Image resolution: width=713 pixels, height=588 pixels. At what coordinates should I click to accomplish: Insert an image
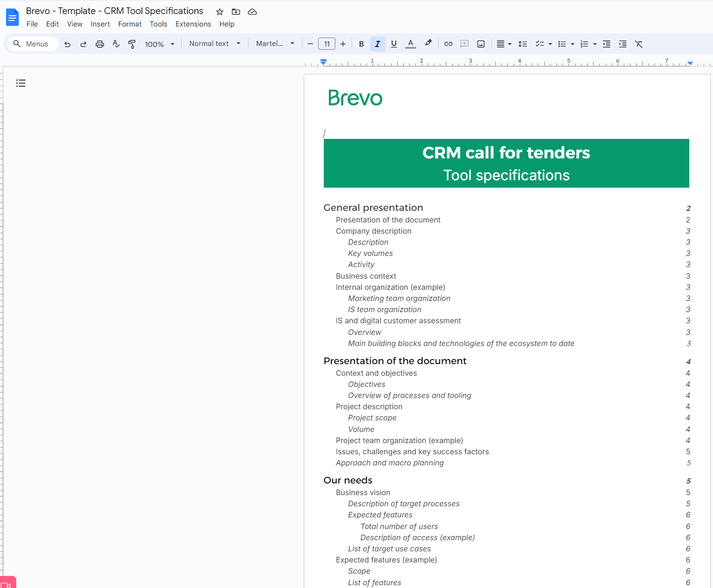coord(481,44)
